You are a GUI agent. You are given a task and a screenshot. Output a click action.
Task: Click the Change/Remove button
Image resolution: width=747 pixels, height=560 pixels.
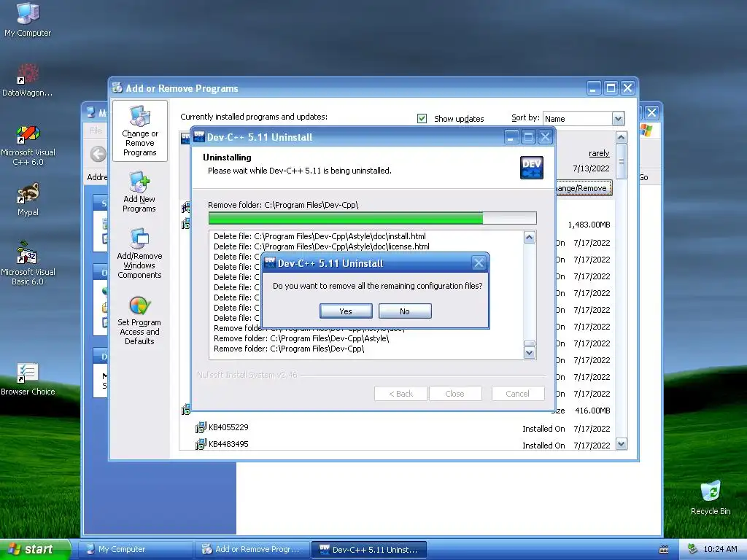(583, 188)
